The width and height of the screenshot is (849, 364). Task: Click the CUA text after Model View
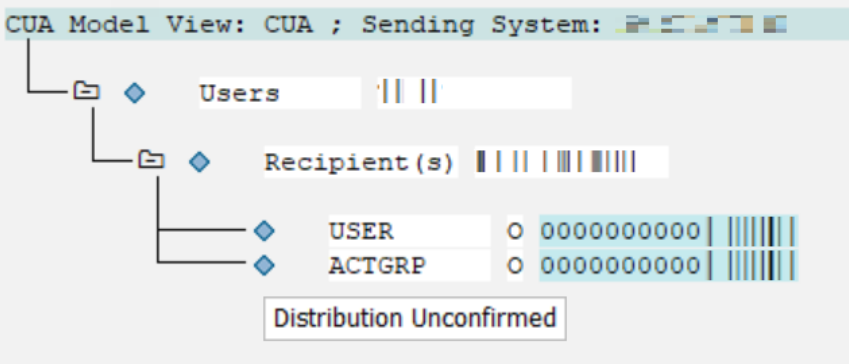click(x=288, y=24)
